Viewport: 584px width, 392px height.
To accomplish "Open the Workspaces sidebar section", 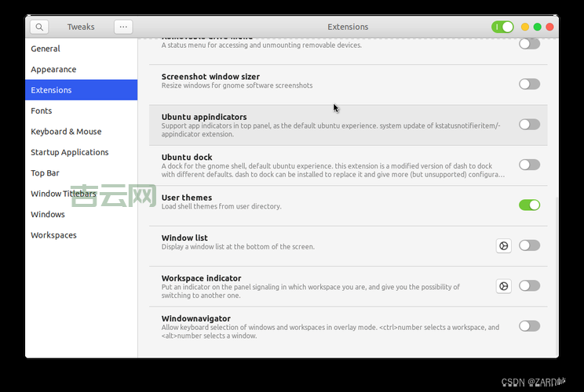I will click(x=53, y=235).
